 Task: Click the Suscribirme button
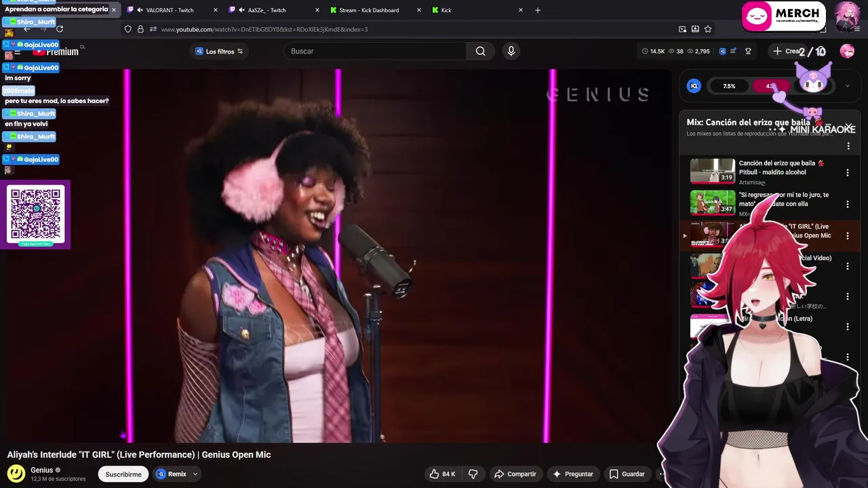[x=123, y=474]
